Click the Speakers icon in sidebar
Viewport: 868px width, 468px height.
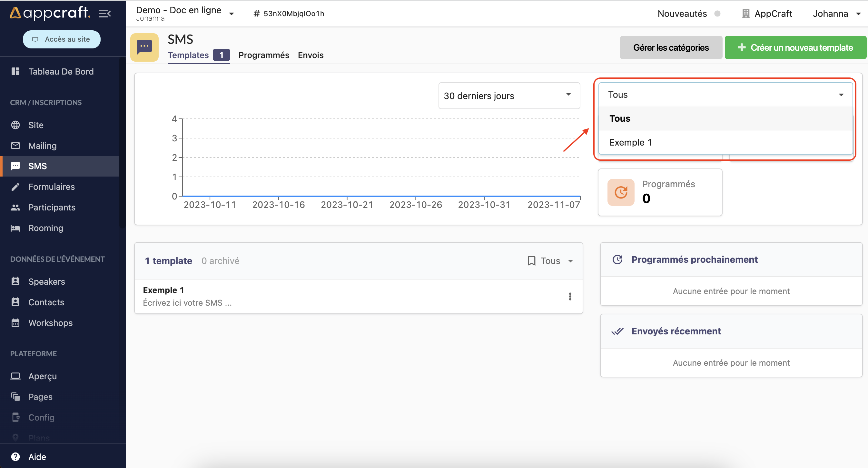click(x=16, y=281)
